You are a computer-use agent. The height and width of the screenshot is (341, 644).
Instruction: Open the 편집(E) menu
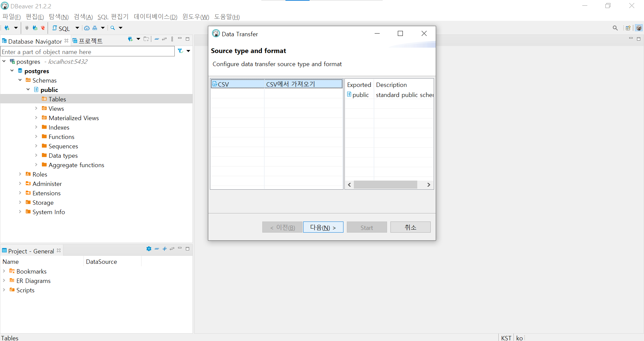pyautogui.click(x=35, y=17)
